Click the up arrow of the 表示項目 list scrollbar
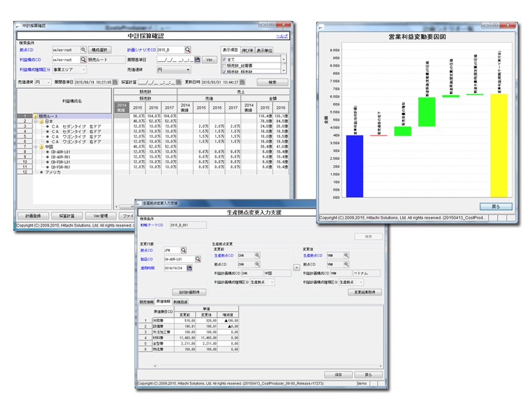Viewport: 532px width, 399px height. click(283, 58)
